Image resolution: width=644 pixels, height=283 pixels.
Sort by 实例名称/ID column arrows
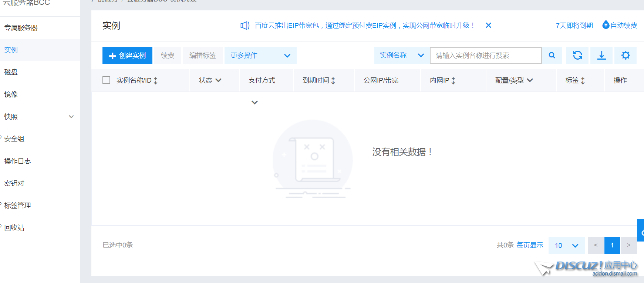point(156,80)
